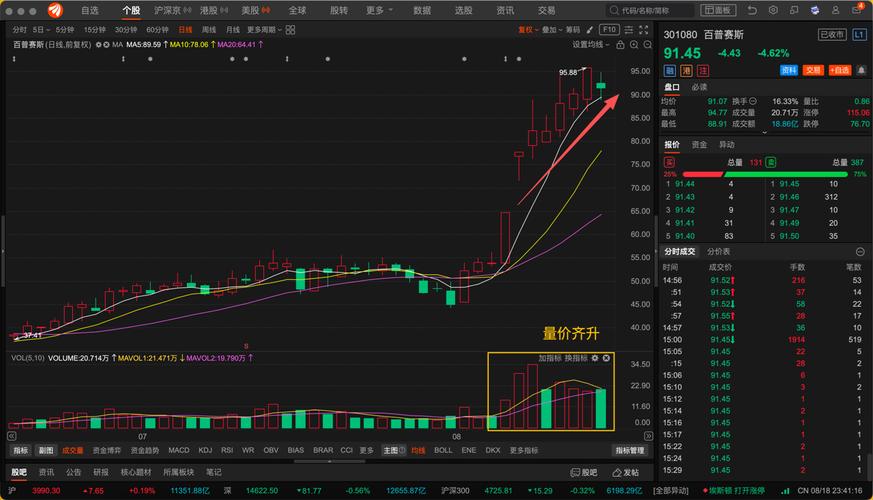This screenshot has height=500, width=873.
Task: Toggle the 均线 main-chart indicator
Action: coord(418,450)
